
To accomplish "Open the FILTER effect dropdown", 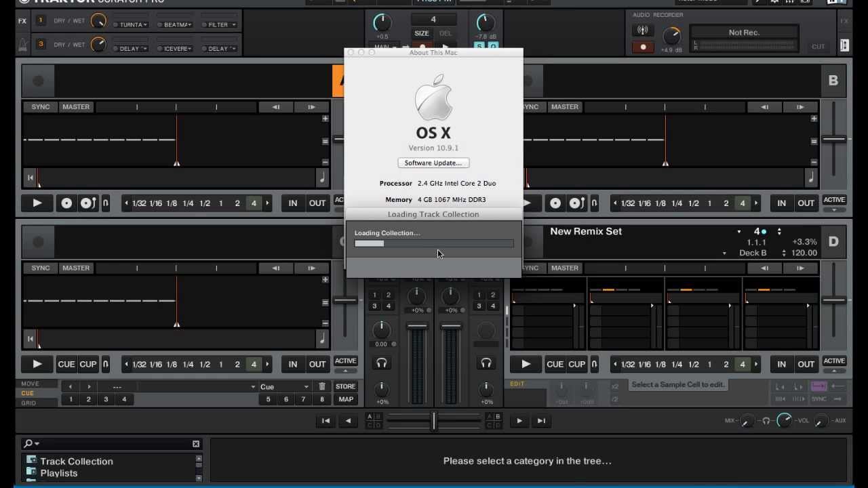I will (x=233, y=25).
